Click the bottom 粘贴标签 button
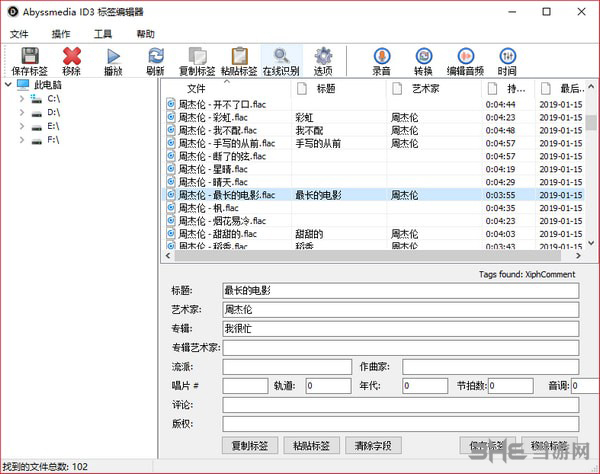Image resolution: width=600 pixels, height=474 pixels. (x=311, y=445)
